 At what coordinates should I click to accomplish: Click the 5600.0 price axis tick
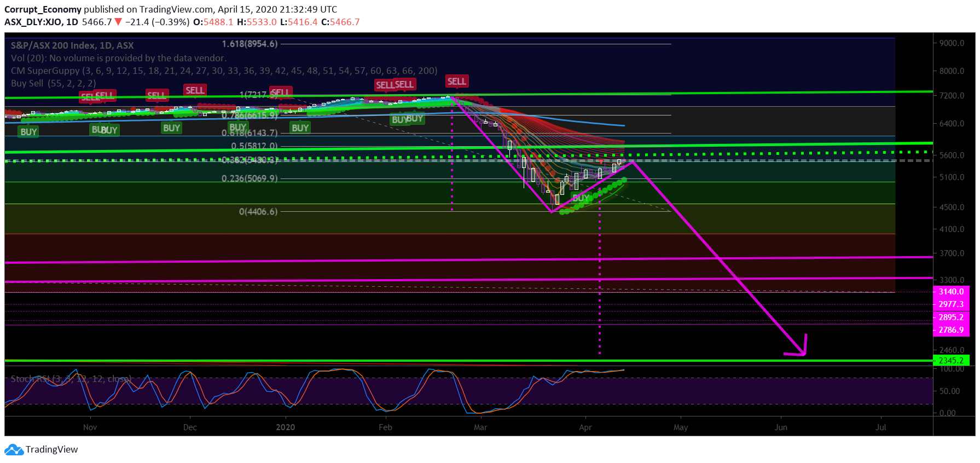[952, 155]
